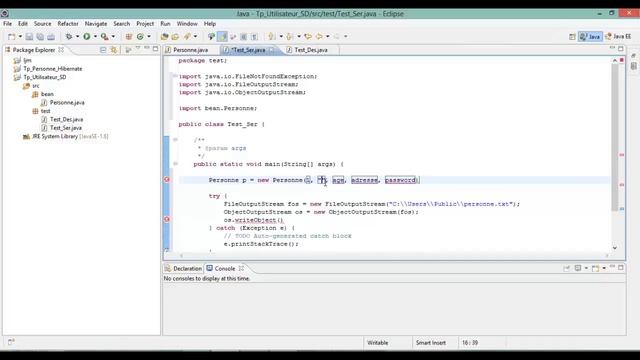Screen dimensions: 640x360
Task: Click the Print toolbar icon
Action: tap(51, 37)
